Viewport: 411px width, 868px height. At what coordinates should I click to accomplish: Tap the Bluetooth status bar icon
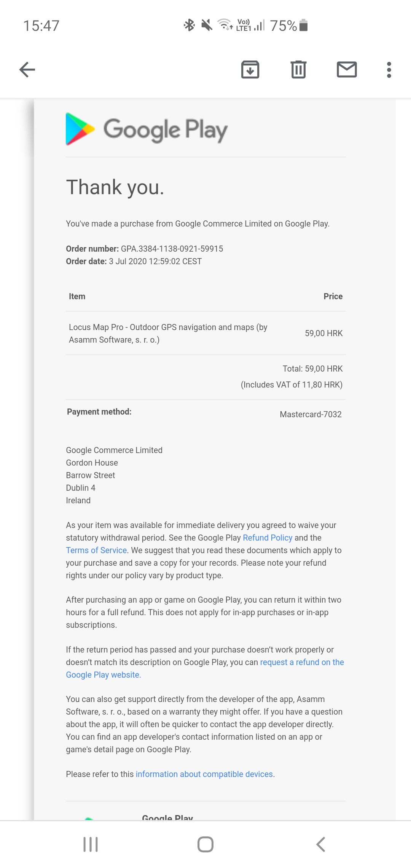tap(189, 25)
